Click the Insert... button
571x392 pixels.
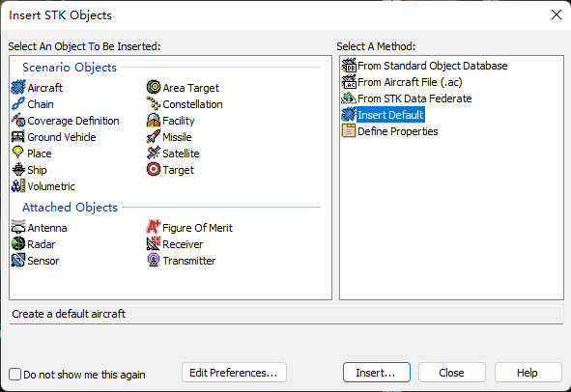pos(377,373)
